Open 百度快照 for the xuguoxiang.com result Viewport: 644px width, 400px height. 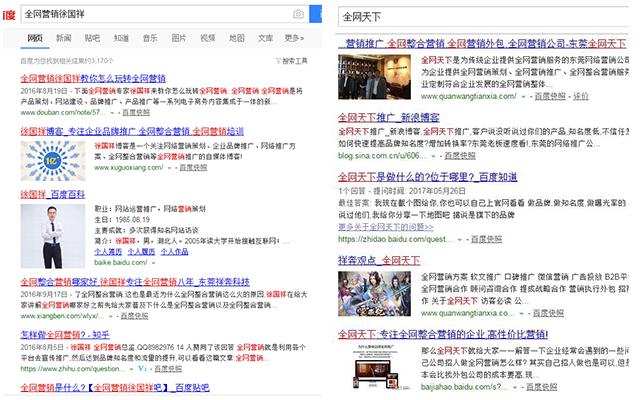[193, 167]
